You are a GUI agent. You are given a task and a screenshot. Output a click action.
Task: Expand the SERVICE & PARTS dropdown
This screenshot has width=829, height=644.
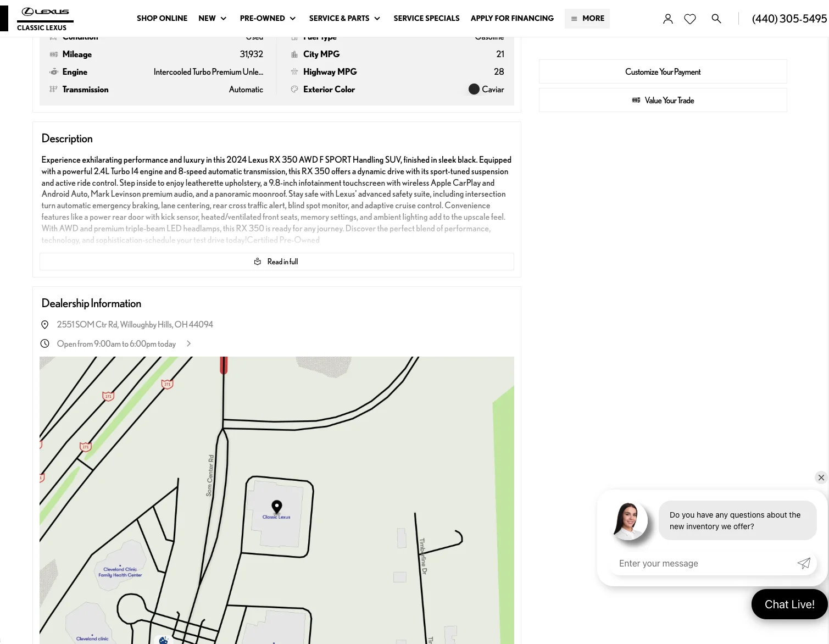point(344,18)
